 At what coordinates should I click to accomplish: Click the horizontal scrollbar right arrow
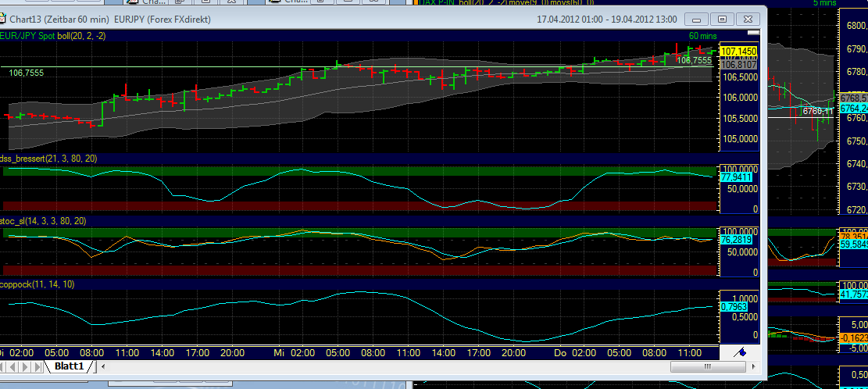point(754,366)
